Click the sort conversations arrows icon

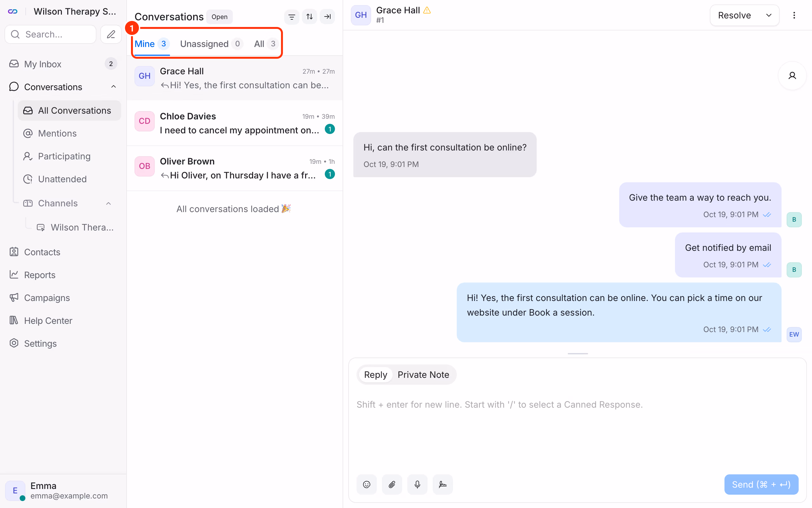pos(309,17)
